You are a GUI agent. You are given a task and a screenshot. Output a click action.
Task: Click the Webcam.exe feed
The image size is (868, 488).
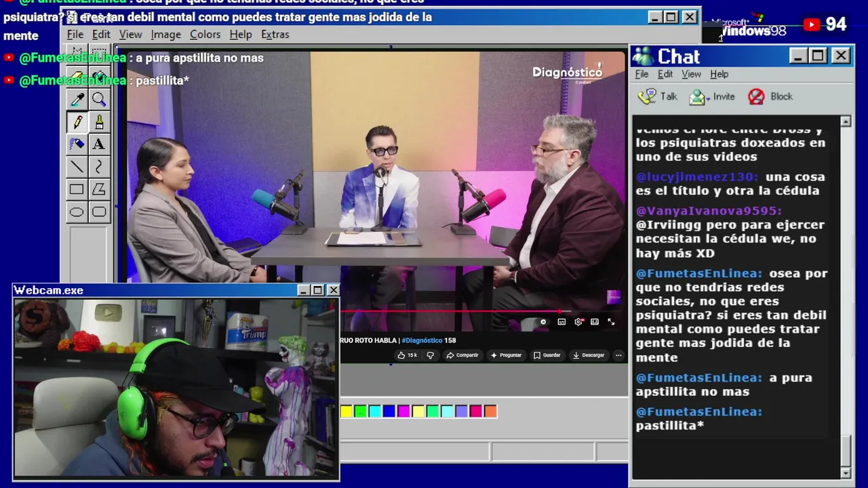(176, 388)
